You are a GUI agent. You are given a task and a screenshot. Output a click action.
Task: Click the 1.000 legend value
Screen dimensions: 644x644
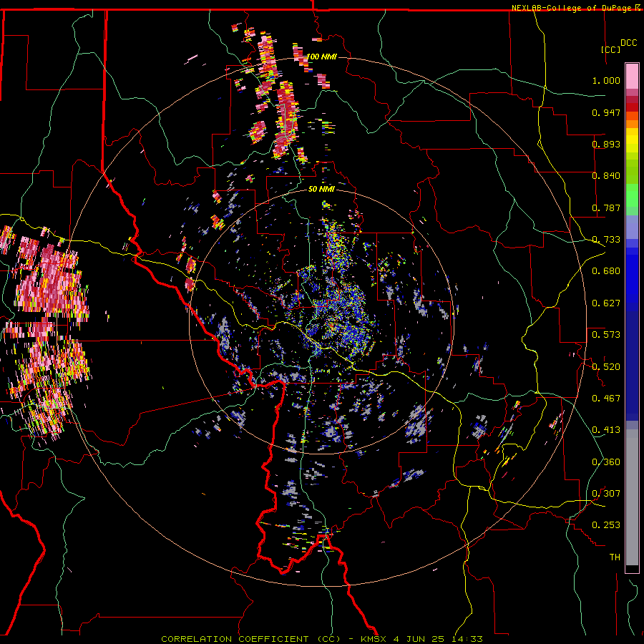pyautogui.click(x=606, y=80)
